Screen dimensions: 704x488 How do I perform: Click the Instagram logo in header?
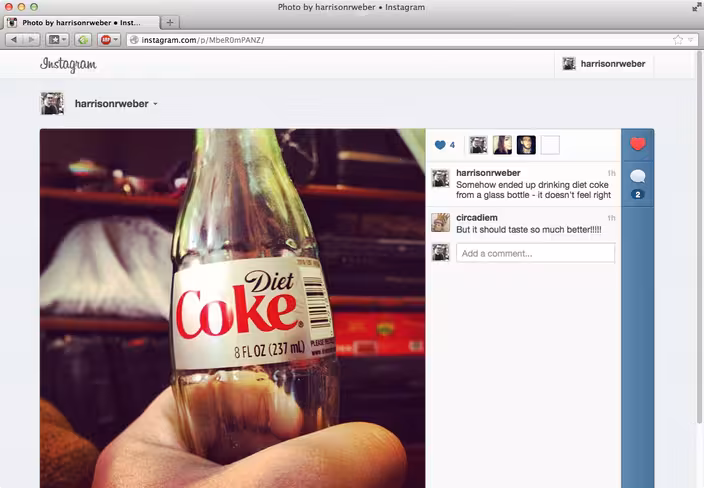(x=68, y=64)
